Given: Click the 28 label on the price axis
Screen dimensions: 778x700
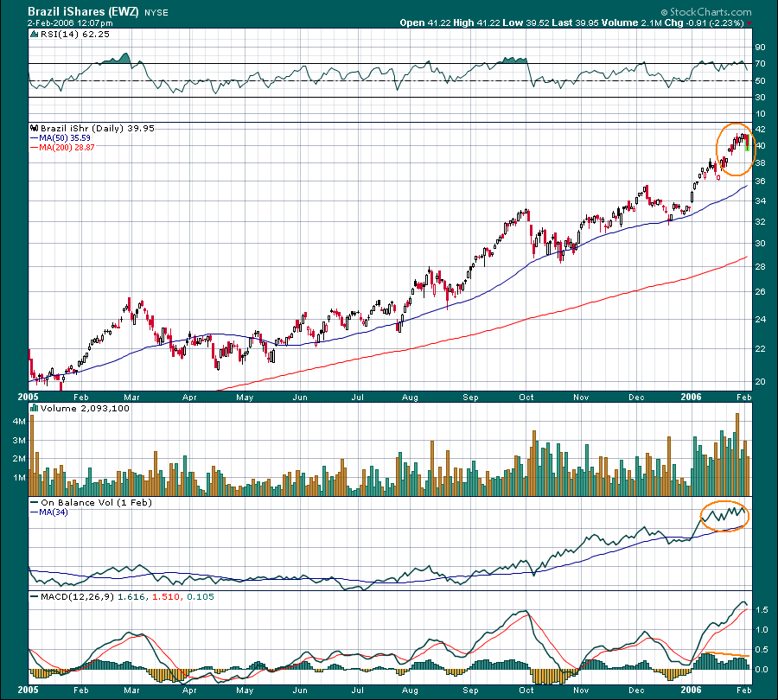Looking at the screenshot, I should (760, 267).
